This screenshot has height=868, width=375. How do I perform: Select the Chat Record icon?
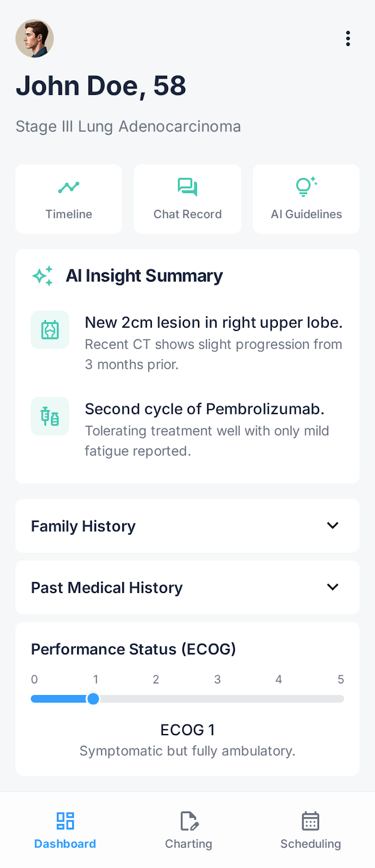pos(187,186)
